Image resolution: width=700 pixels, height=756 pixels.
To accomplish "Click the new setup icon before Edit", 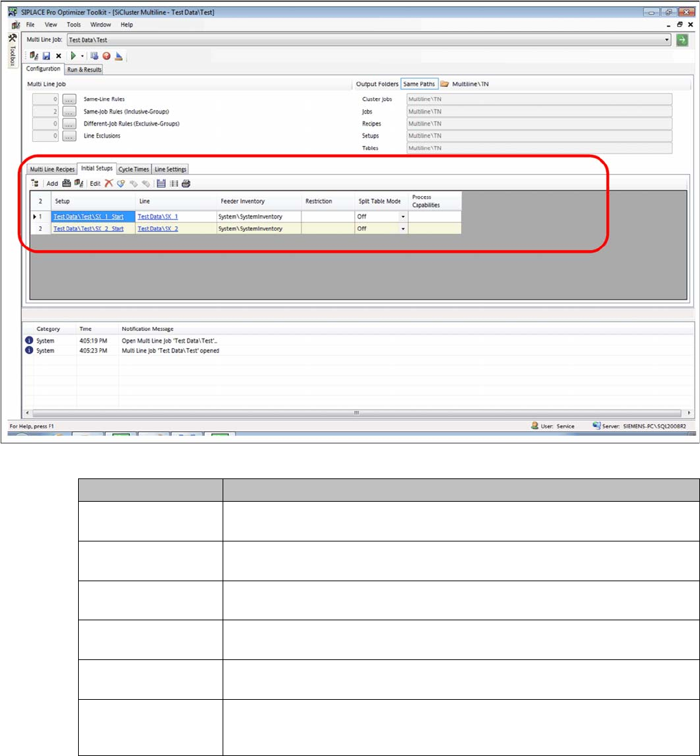I will [x=79, y=183].
